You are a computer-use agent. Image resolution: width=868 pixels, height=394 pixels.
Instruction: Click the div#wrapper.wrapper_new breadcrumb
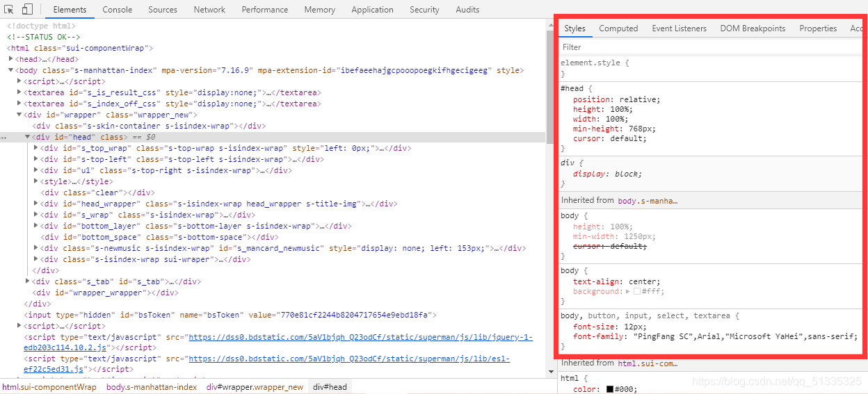[255, 387]
